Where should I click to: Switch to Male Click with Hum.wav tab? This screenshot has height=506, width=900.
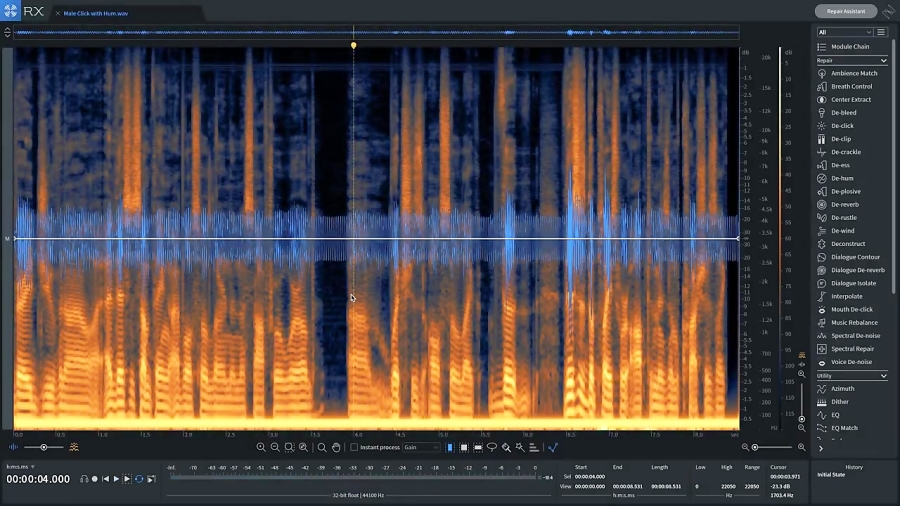(x=95, y=14)
